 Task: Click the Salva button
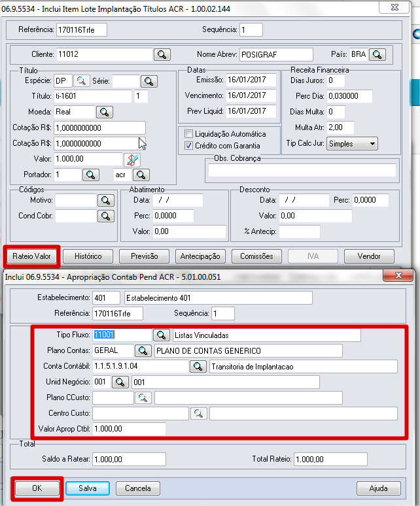click(88, 488)
